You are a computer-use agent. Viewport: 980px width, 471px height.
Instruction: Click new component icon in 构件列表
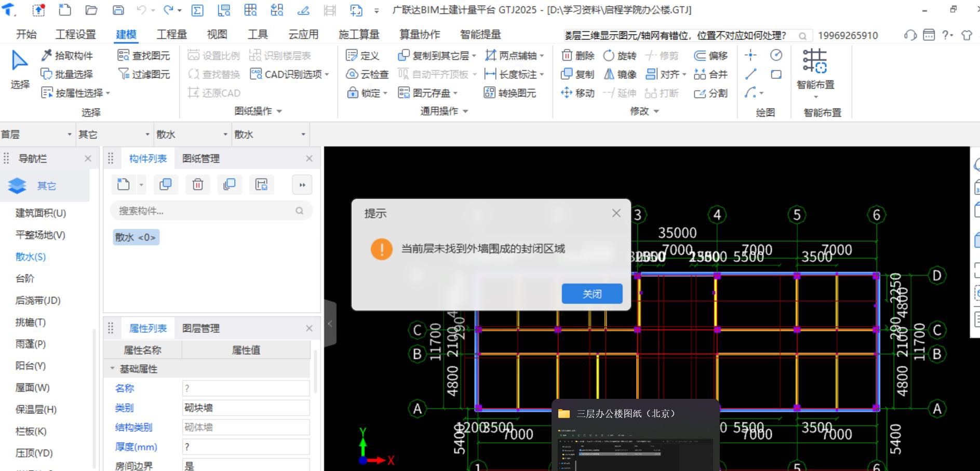tap(124, 184)
